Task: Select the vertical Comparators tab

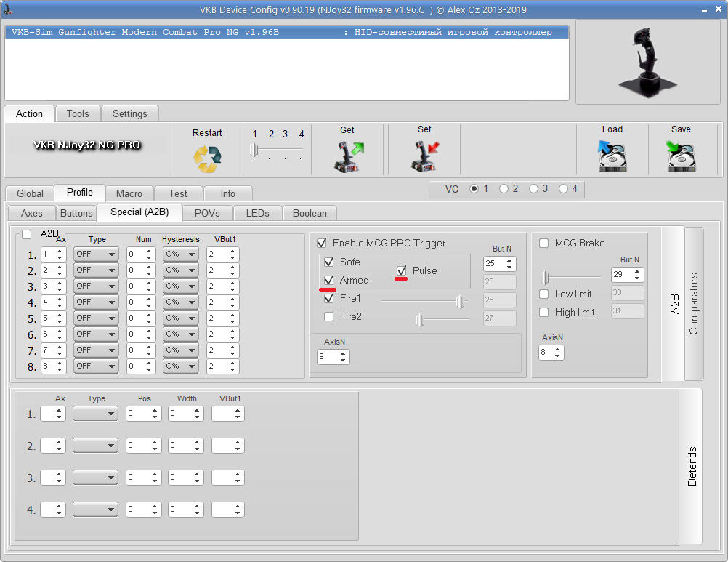Action: point(694,304)
